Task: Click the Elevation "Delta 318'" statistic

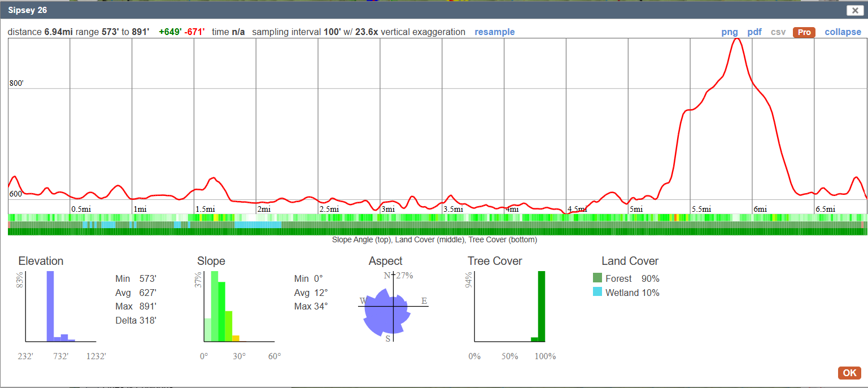Action: [x=136, y=320]
